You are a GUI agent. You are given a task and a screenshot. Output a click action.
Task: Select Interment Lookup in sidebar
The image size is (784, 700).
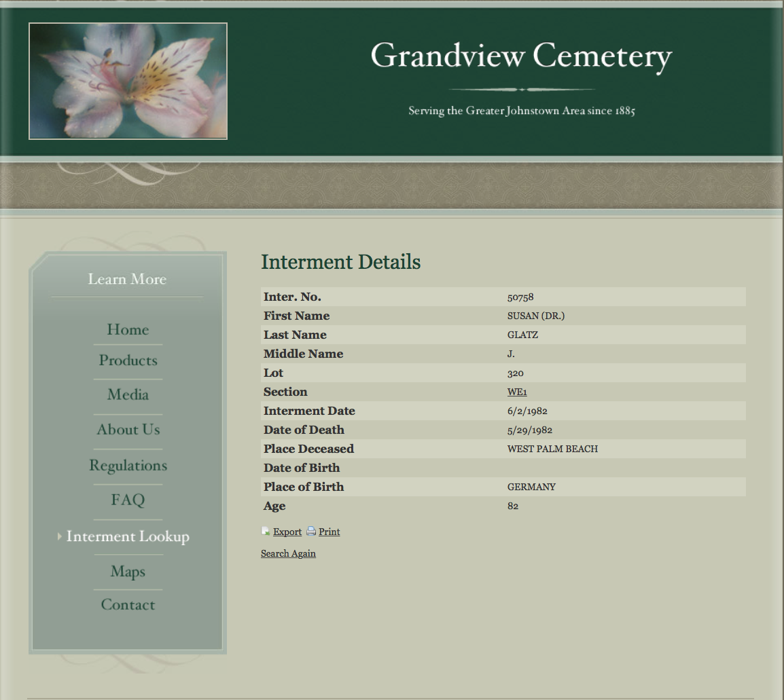[x=128, y=537]
